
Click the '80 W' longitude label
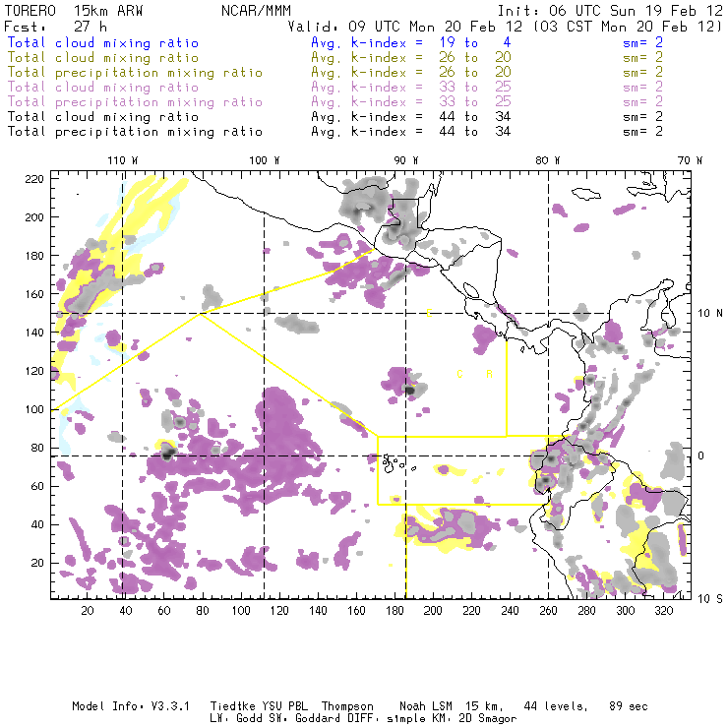tap(547, 160)
